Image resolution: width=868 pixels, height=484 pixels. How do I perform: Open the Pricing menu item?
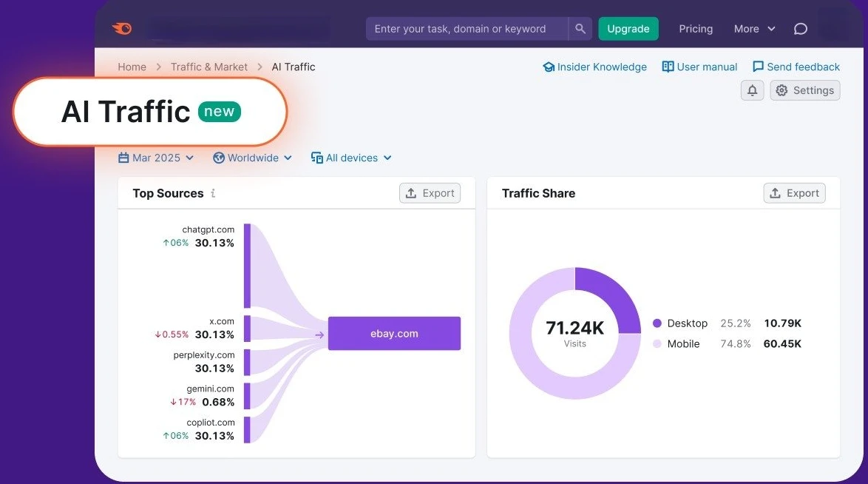click(696, 29)
